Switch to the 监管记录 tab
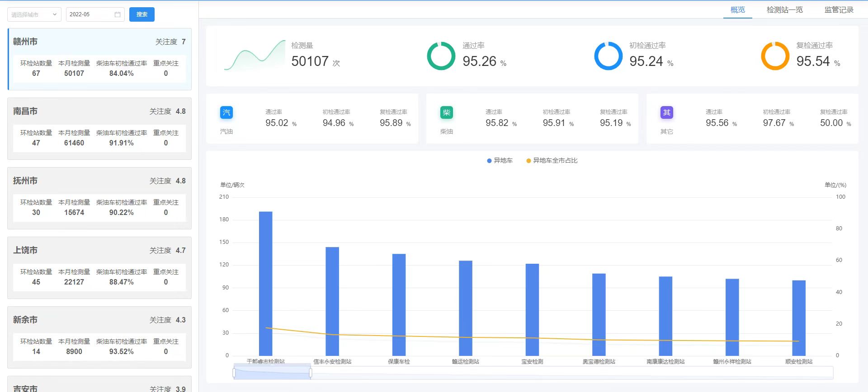 (839, 9)
